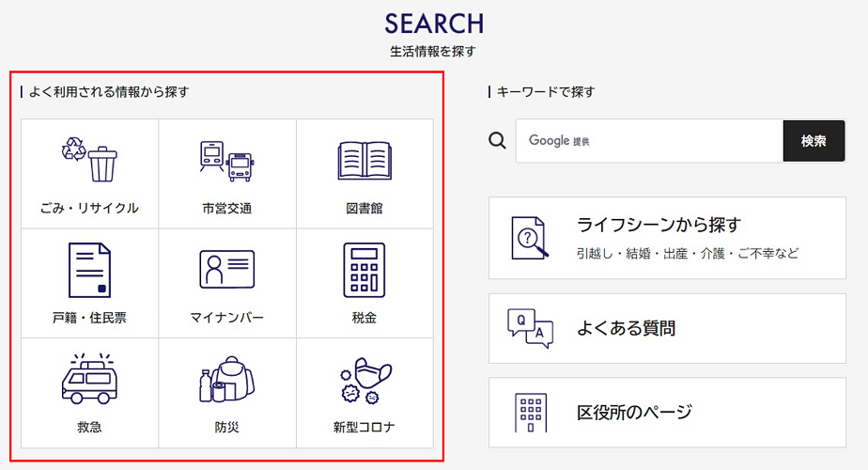This screenshot has height=470, width=868.
Task: Click the document icon for 戸籍・住民票
Action: (89, 270)
